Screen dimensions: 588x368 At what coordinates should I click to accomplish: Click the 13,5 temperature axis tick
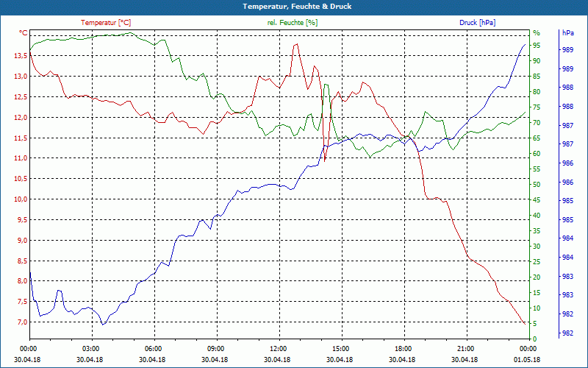(x=21, y=56)
